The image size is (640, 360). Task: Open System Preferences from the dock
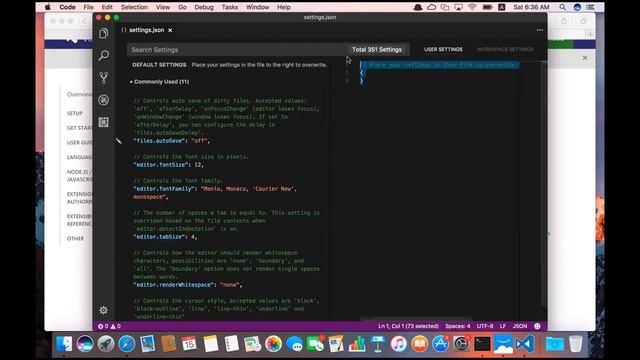click(x=461, y=344)
